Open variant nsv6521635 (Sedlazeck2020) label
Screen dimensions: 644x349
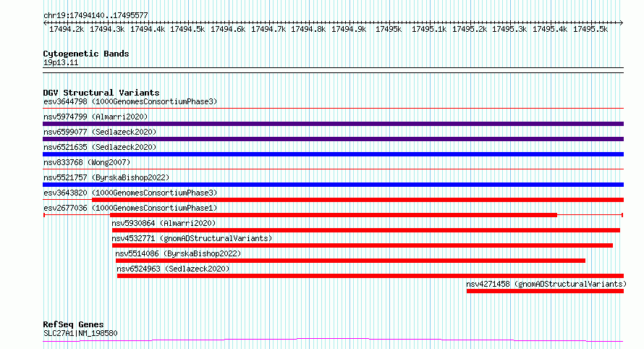pos(100,147)
